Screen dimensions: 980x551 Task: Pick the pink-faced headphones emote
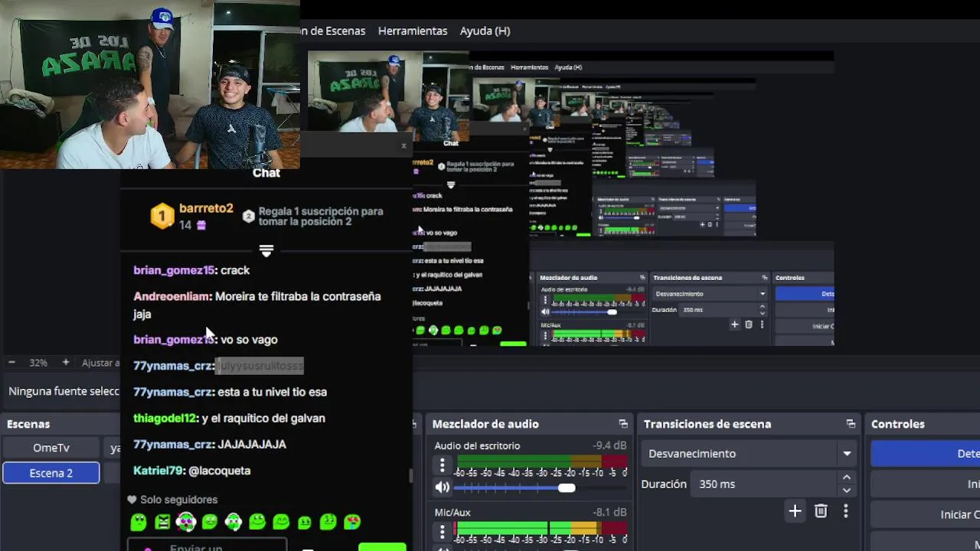[x=186, y=522]
